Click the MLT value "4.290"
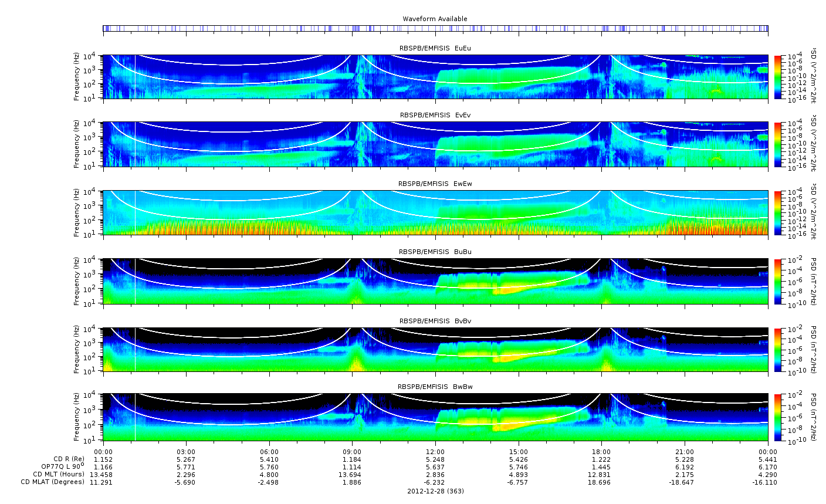826x504 pixels. (x=768, y=474)
